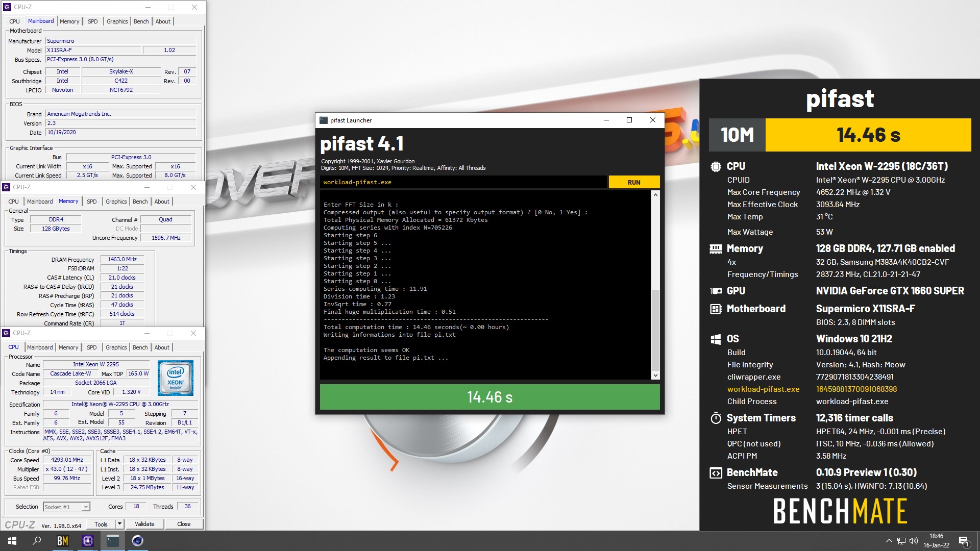Click the American Megatrends Inc. BIOS brand
This screenshot has height=551, width=980.
[121, 114]
